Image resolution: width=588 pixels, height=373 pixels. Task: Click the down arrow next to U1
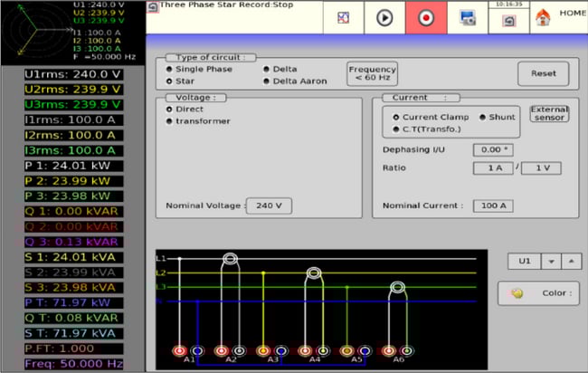(551, 261)
